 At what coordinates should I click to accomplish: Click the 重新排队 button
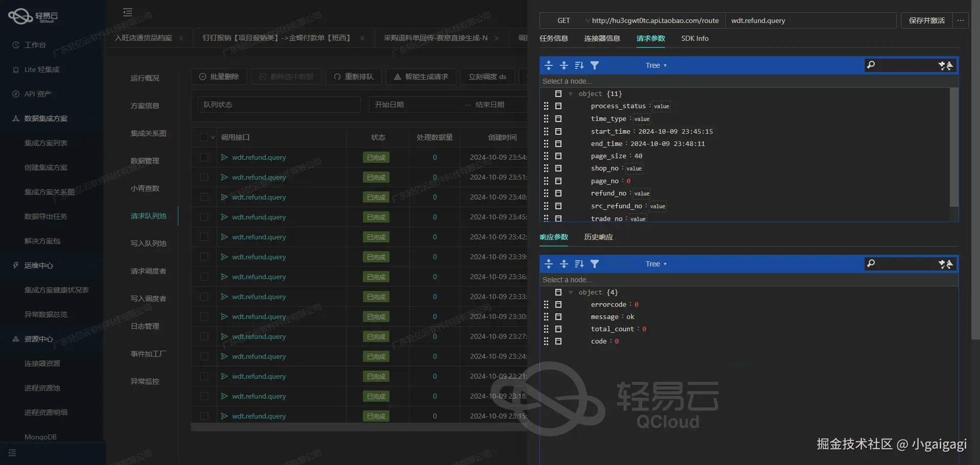354,77
